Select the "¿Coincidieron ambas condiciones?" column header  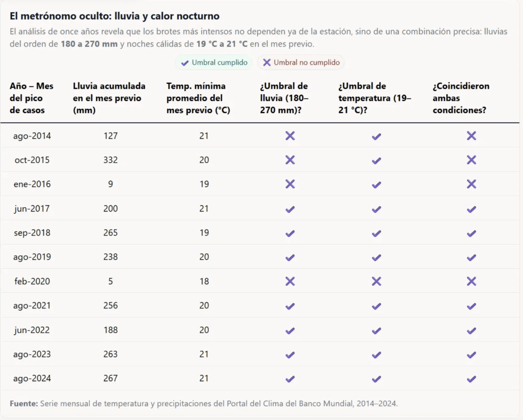(461, 98)
